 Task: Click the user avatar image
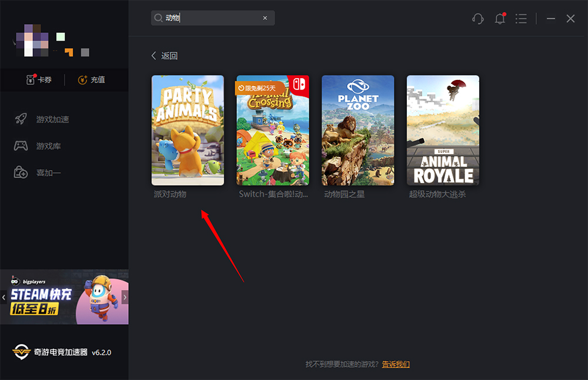tap(32, 40)
